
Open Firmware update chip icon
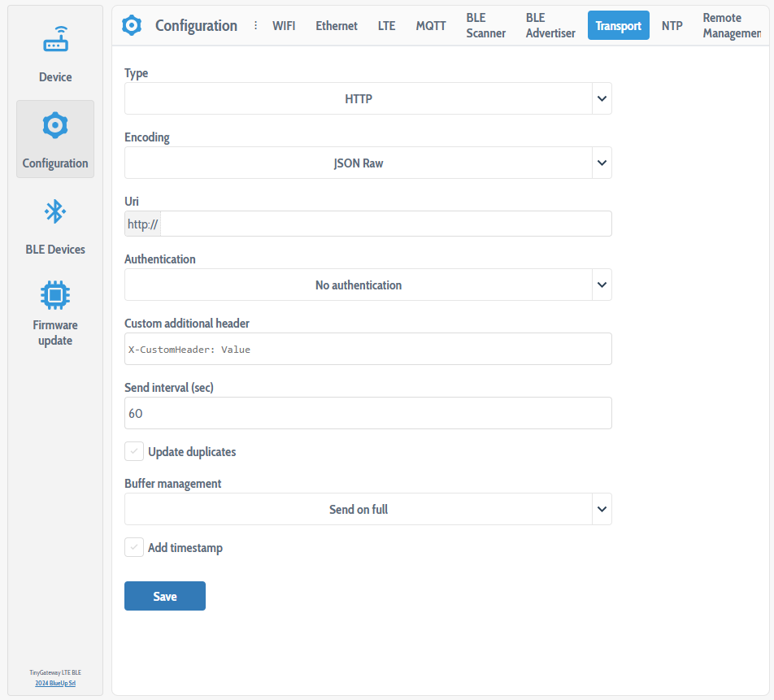click(55, 293)
